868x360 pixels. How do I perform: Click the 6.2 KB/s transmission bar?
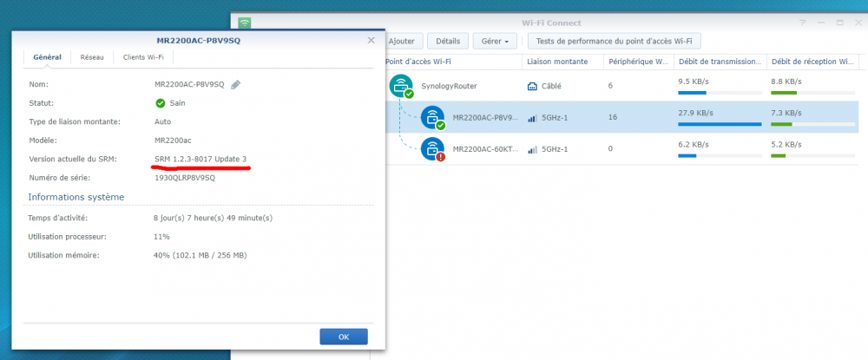pyautogui.click(x=720, y=155)
